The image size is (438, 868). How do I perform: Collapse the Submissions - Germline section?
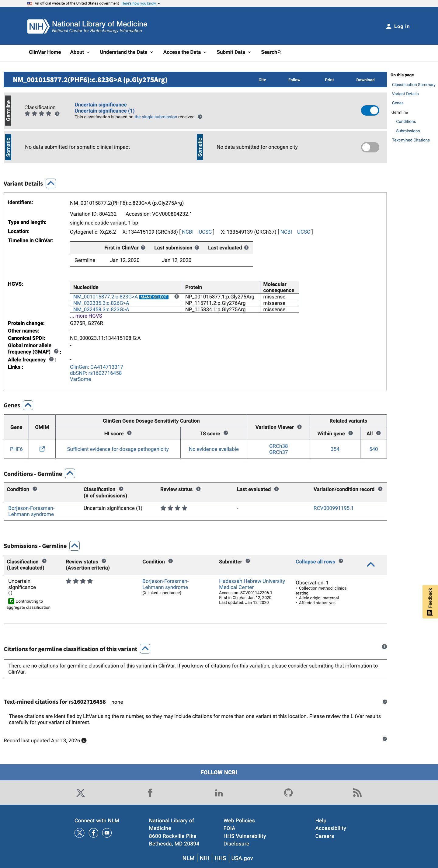pos(75,546)
